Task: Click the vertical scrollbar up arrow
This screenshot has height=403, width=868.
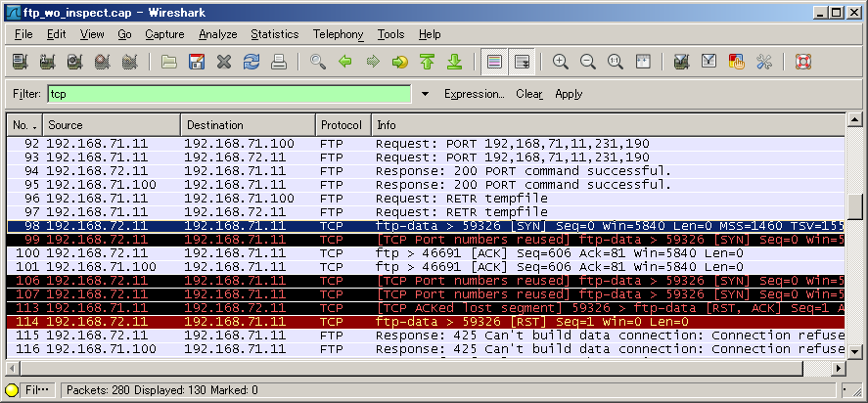Action: 854,119
